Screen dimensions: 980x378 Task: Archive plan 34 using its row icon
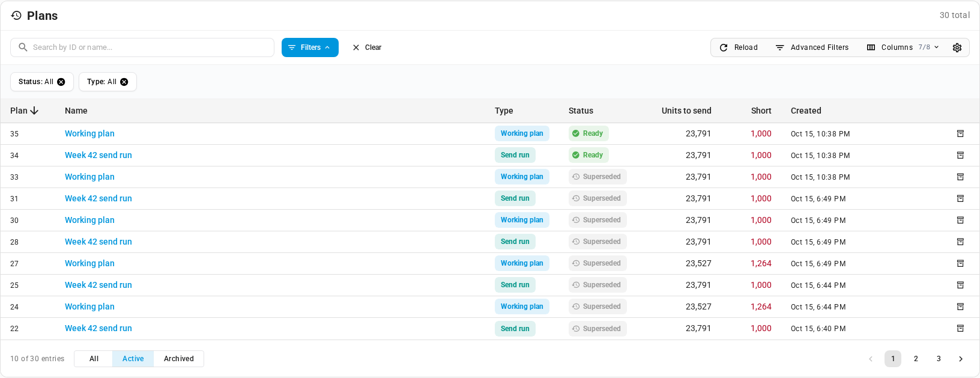tap(960, 155)
